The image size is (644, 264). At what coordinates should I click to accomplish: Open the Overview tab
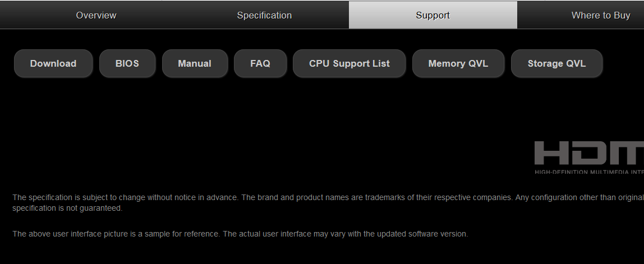(x=96, y=15)
